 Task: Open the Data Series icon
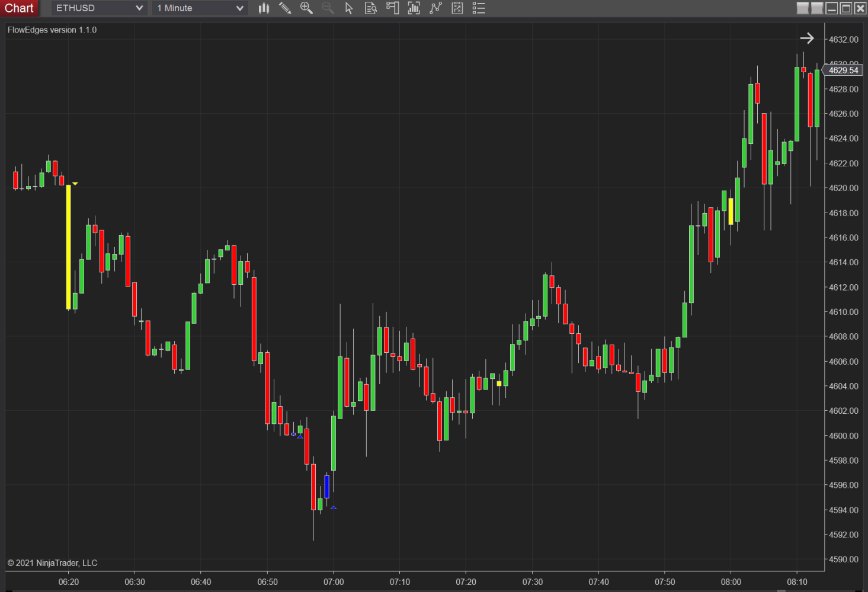(414, 8)
